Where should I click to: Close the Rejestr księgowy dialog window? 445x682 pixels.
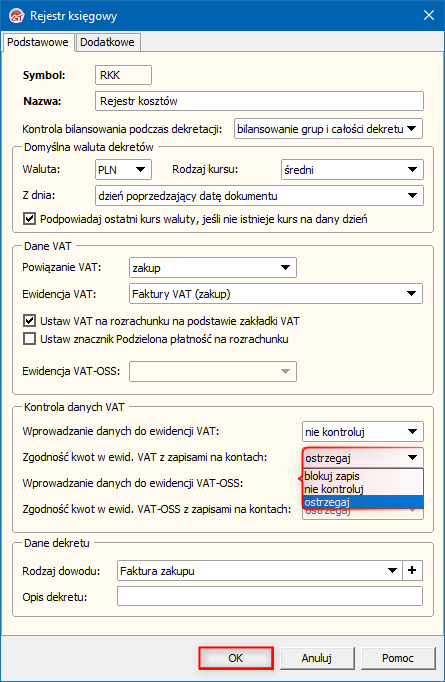(x=428, y=15)
